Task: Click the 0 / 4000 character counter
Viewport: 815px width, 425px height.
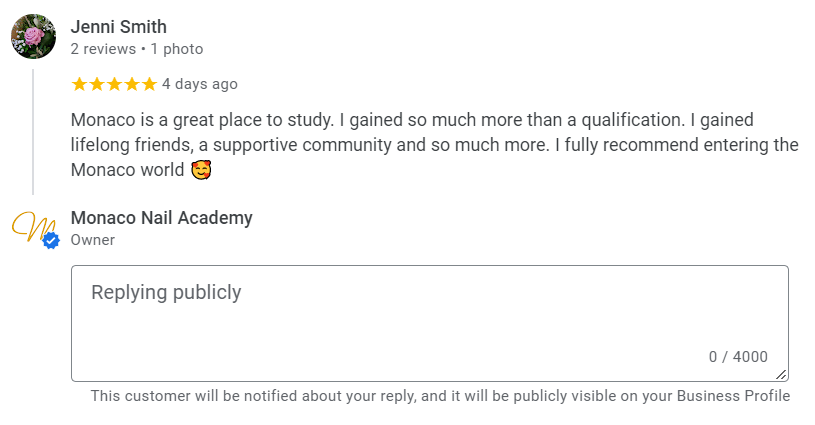Action: point(738,357)
